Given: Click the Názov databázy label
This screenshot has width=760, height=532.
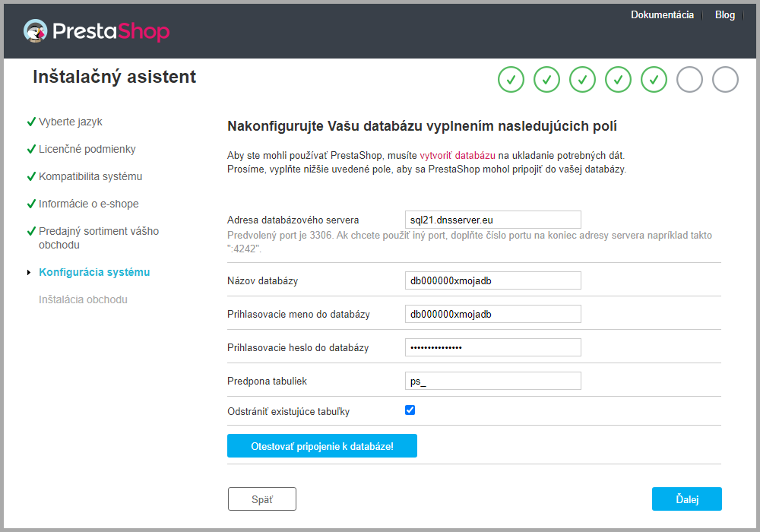Looking at the screenshot, I should click(263, 281).
